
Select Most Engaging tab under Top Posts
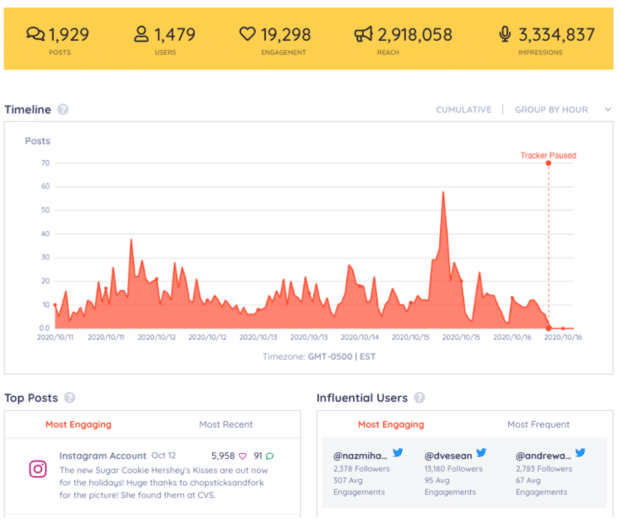[x=78, y=425]
